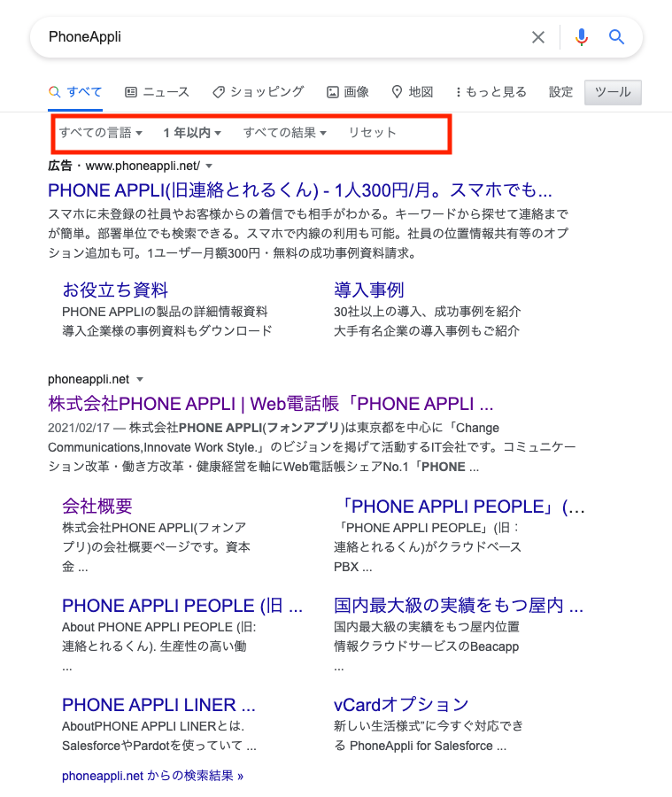Open the 株式会社PHONE APPLI | Web電話帳 result
The width and height of the screenshot is (672, 797).
[270, 404]
